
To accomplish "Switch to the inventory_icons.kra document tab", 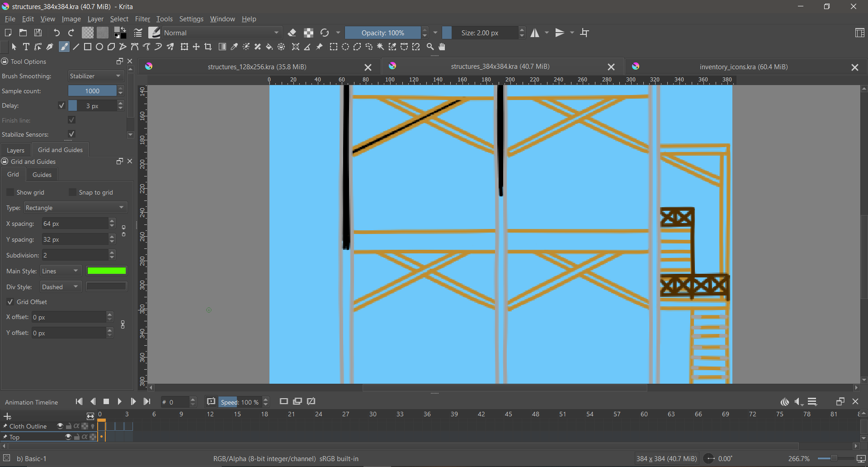I will [x=743, y=67].
